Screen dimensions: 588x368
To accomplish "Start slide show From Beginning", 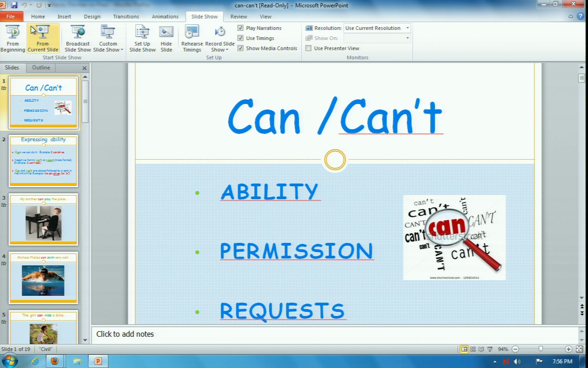I will [x=13, y=39].
